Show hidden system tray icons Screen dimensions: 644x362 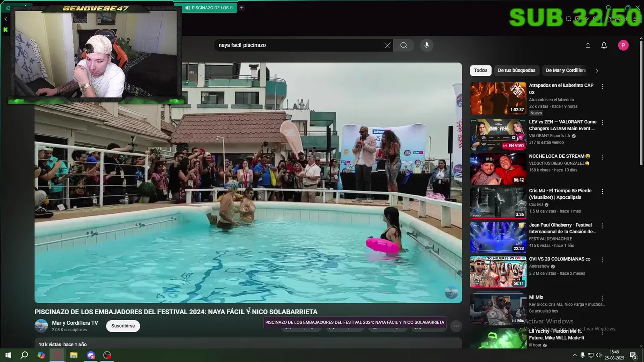pyautogui.click(x=575, y=355)
